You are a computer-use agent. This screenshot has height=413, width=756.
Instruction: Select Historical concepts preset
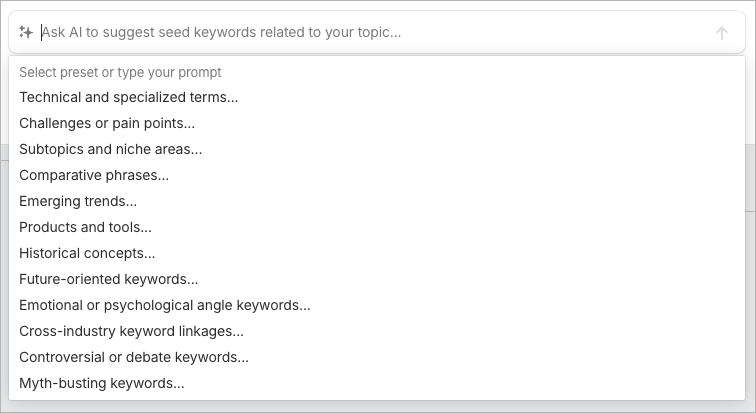(x=87, y=253)
